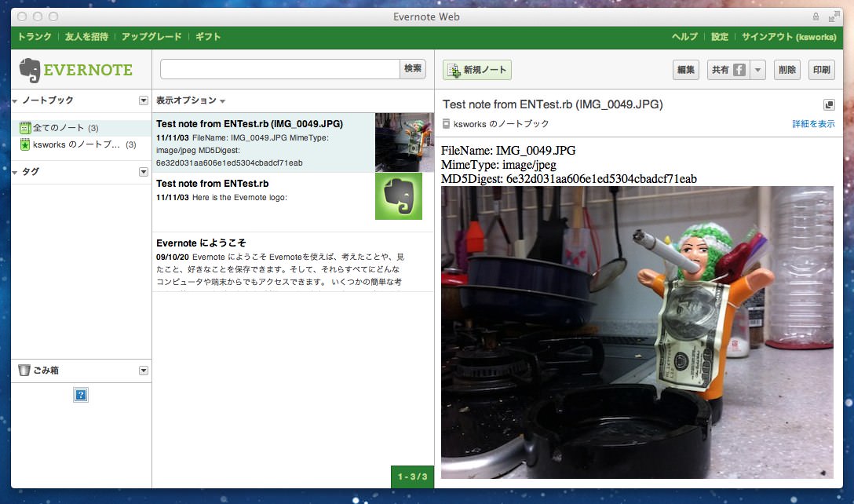Screen dimensions: 854x504
Task: Toggle fullscreen with the title bar arrows icon
Action: click(x=834, y=17)
